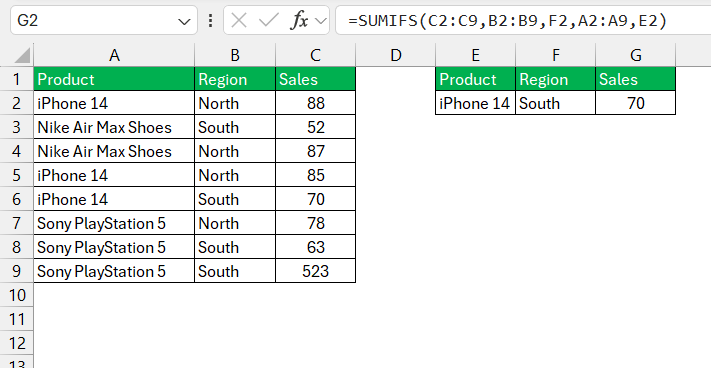711x368 pixels.
Task: Select cell A5 iPhone 14
Action: [x=114, y=175]
